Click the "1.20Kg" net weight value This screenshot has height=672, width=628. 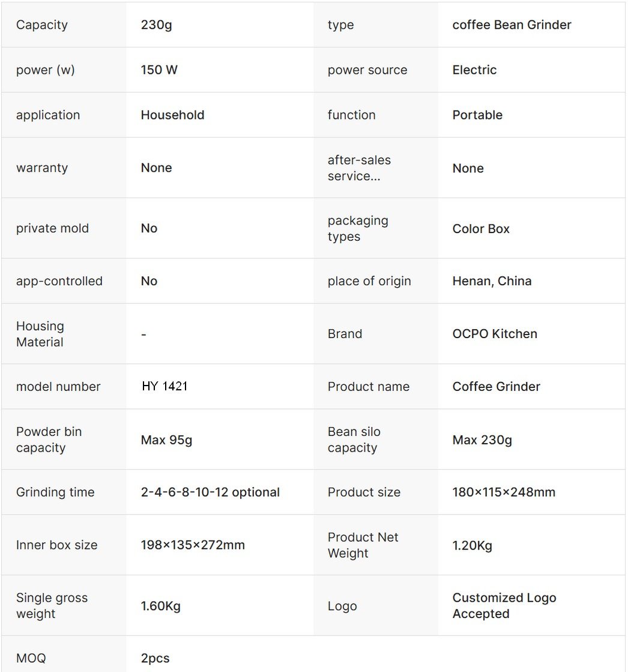click(x=472, y=546)
